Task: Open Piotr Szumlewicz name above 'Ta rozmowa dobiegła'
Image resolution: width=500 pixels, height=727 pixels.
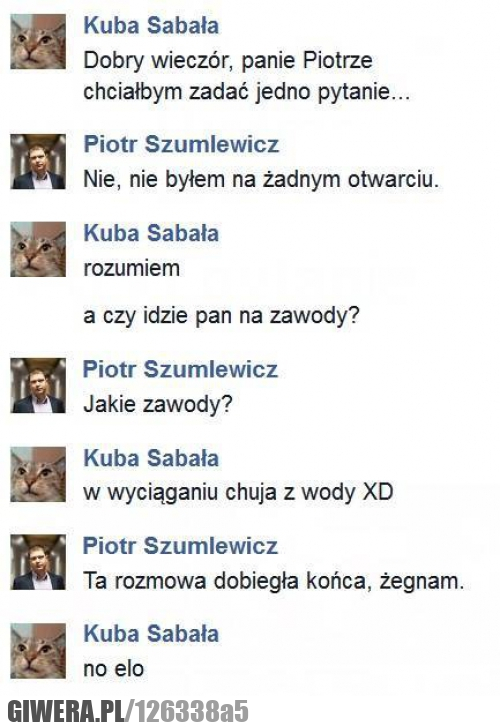Action: (180, 546)
